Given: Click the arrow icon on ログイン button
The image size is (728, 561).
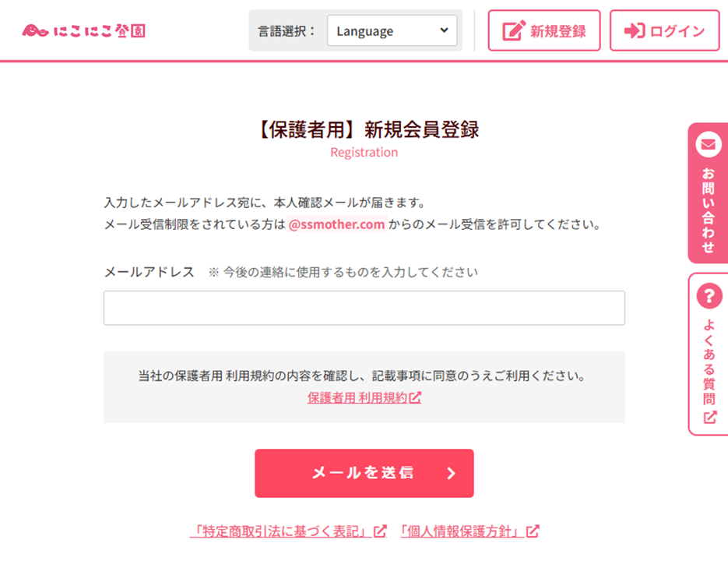Looking at the screenshot, I should [636, 30].
